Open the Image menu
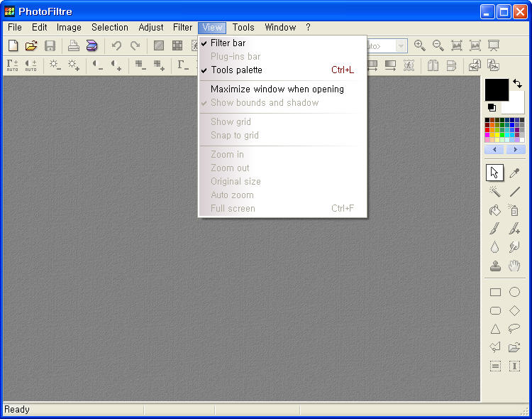Image resolution: width=532 pixels, height=419 pixels. 69,27
